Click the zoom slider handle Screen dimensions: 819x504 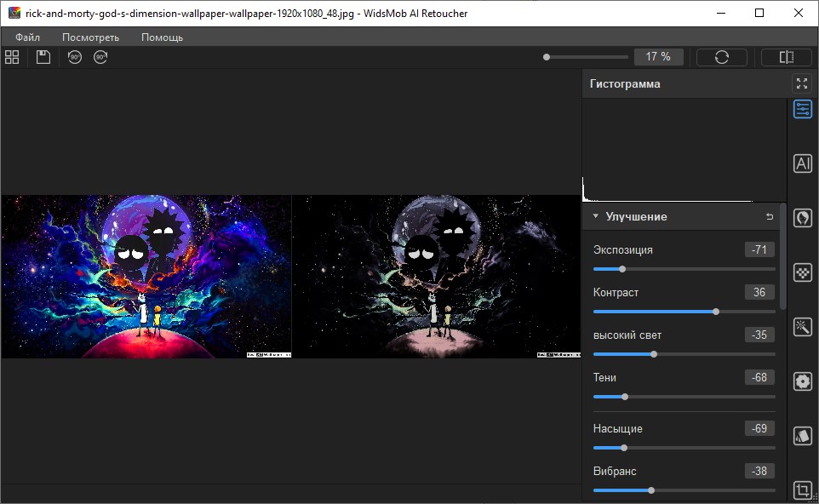pyautogui.click(x=547, y=57)
